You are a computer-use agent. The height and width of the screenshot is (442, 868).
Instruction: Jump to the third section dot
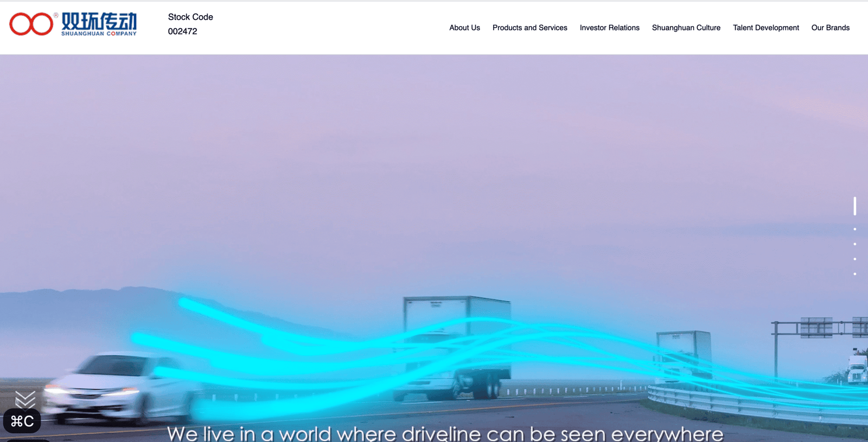coord(854,244)
